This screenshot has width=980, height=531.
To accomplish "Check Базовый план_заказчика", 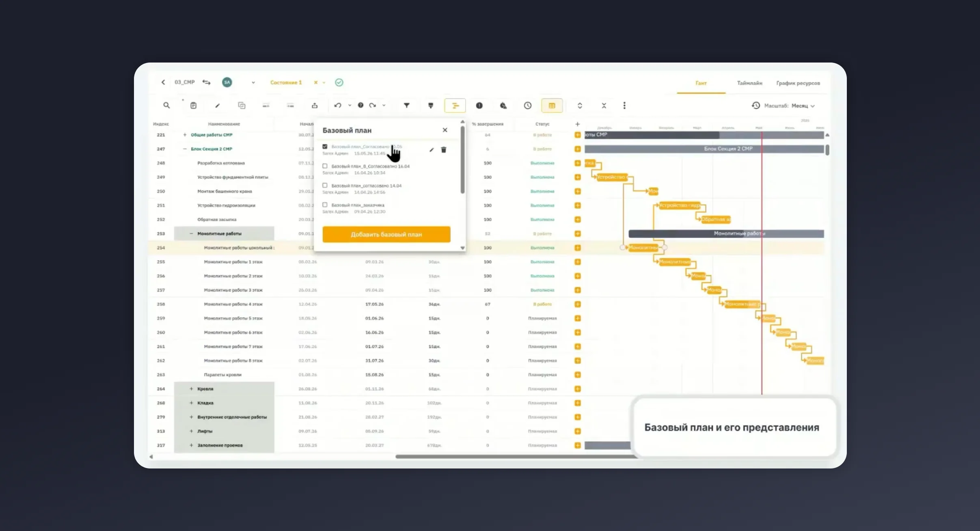I will pos(325,205).
